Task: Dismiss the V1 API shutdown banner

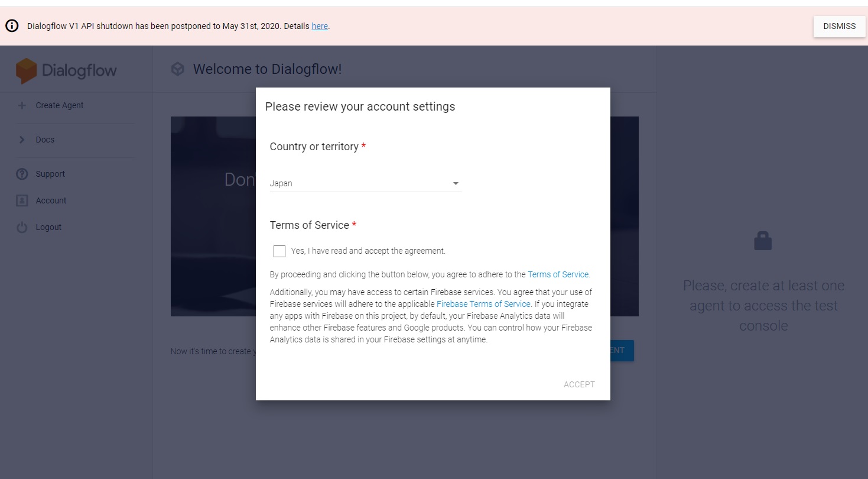Action: (839, 26)
